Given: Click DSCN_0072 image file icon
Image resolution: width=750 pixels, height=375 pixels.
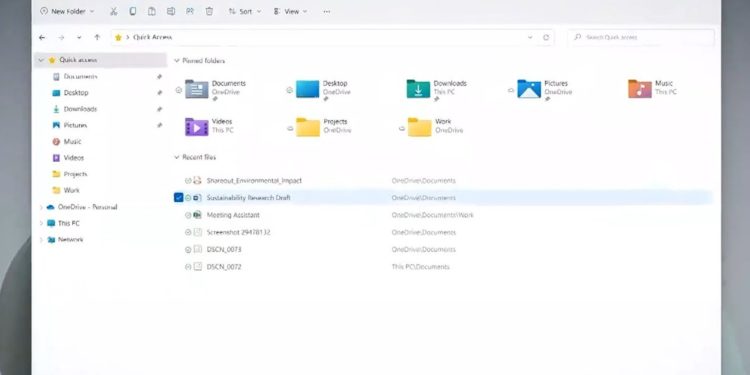Looking at the screenshot, I should click(x=198, y=267).
